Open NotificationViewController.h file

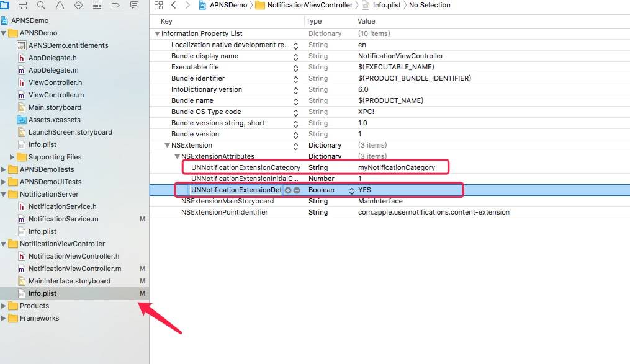click(x=74, y=257)
